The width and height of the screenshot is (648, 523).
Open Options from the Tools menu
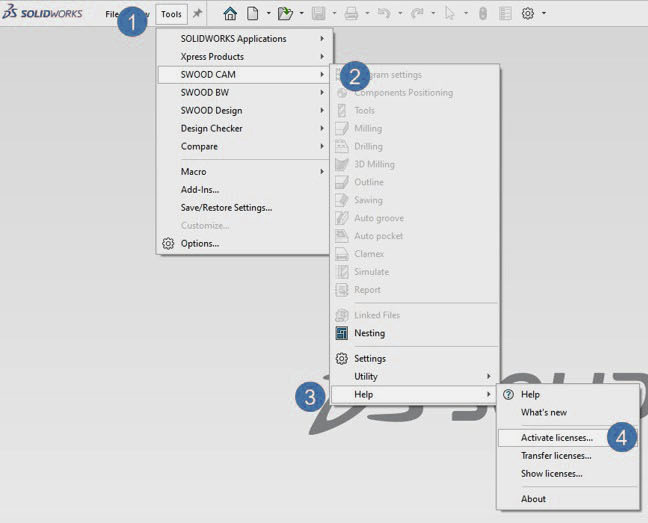click(199, 243)
